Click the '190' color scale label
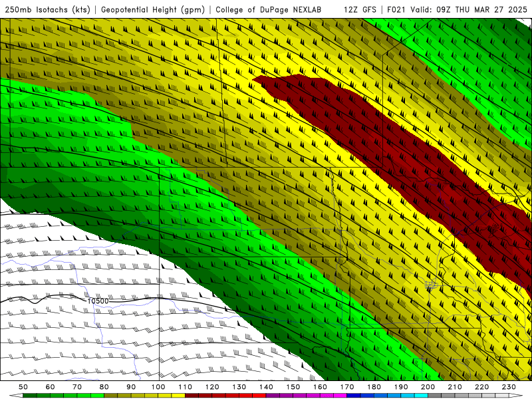The width and height of the screenshot is (532, 399). (x=401, y=387)
